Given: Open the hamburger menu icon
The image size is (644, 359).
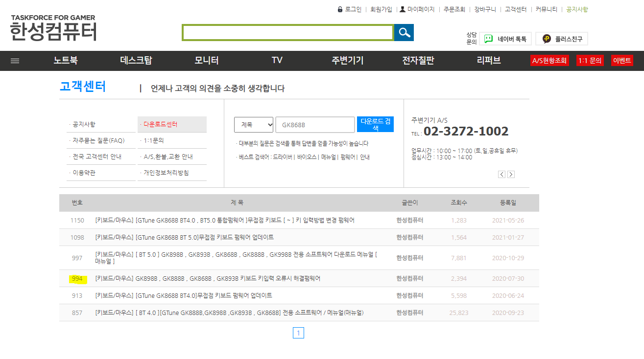Looking at the screenshot, I should click(15, 61).
